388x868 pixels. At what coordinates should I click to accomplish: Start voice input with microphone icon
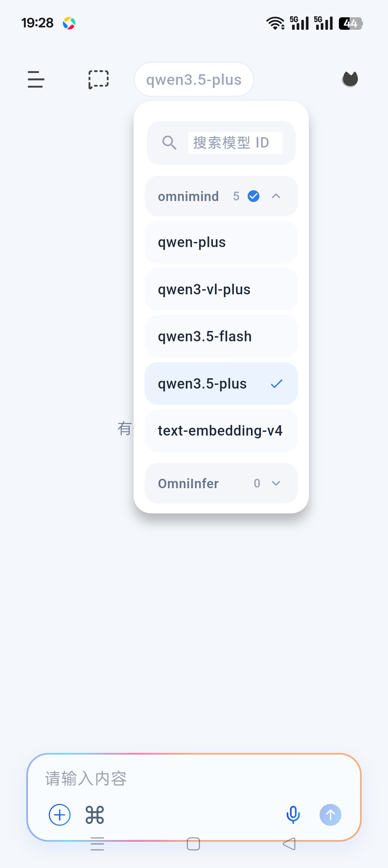(x=293, y=815)
